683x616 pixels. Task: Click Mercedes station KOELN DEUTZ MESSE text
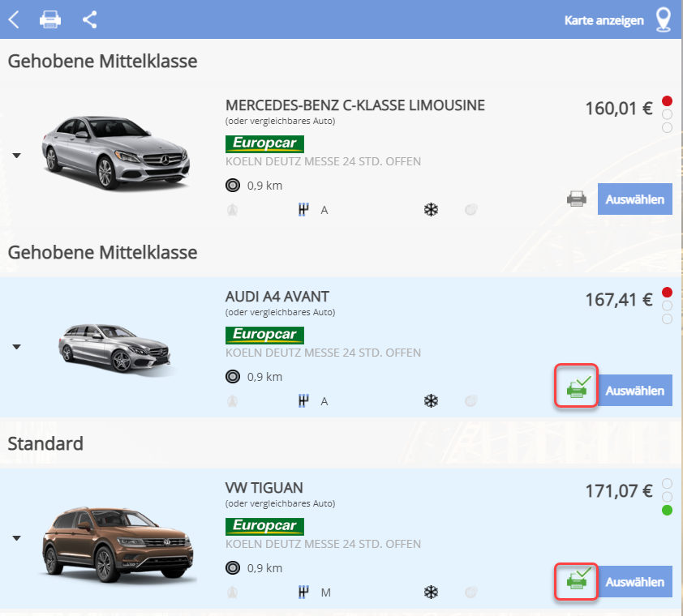(x=323, y=161)
